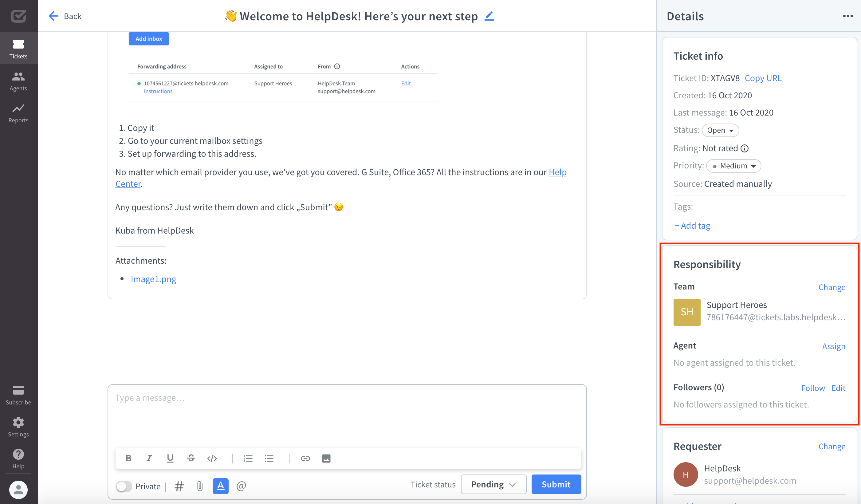
Task: Assign an agent to the ticket
Action: pos(833,346)
